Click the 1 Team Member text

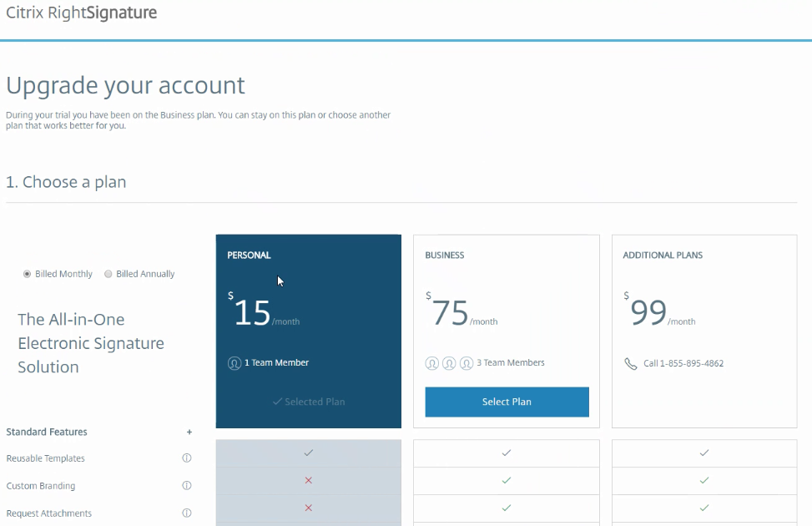(x=276, y=362)
